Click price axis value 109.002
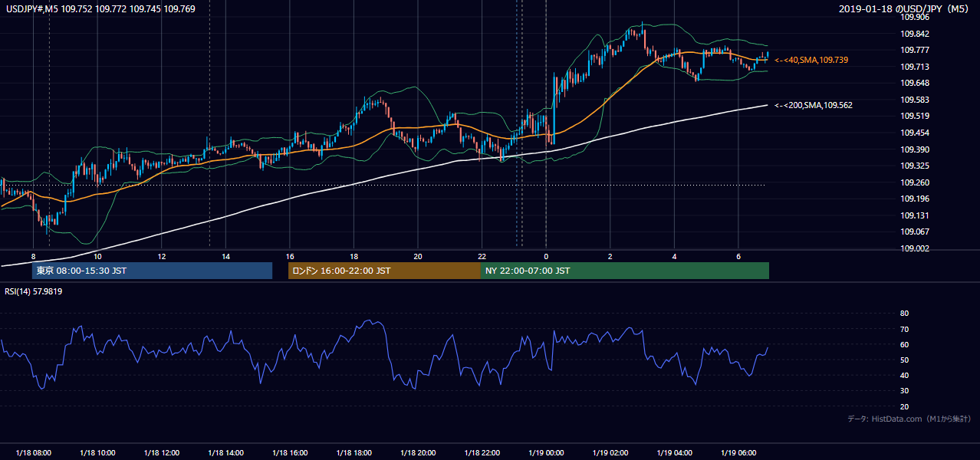This screenshot has height=460, width=980. point(915,248)
